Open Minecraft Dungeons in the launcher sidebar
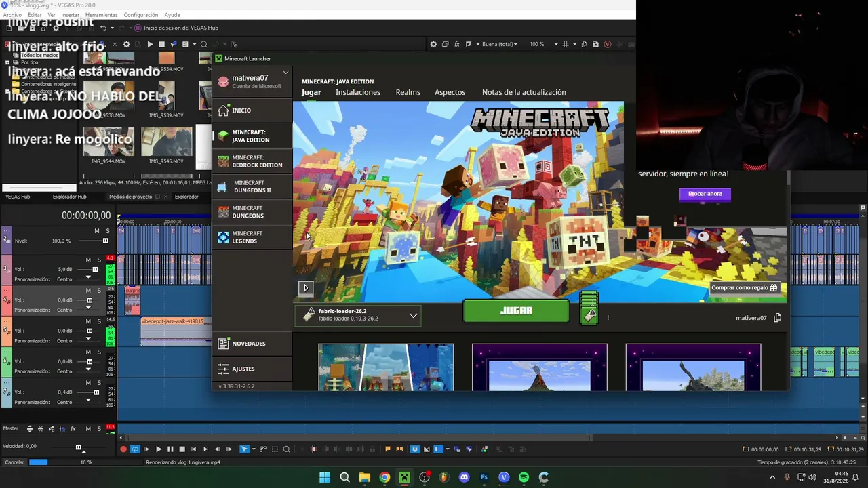This screenshot has width=868, height=488. click(252, 212)
